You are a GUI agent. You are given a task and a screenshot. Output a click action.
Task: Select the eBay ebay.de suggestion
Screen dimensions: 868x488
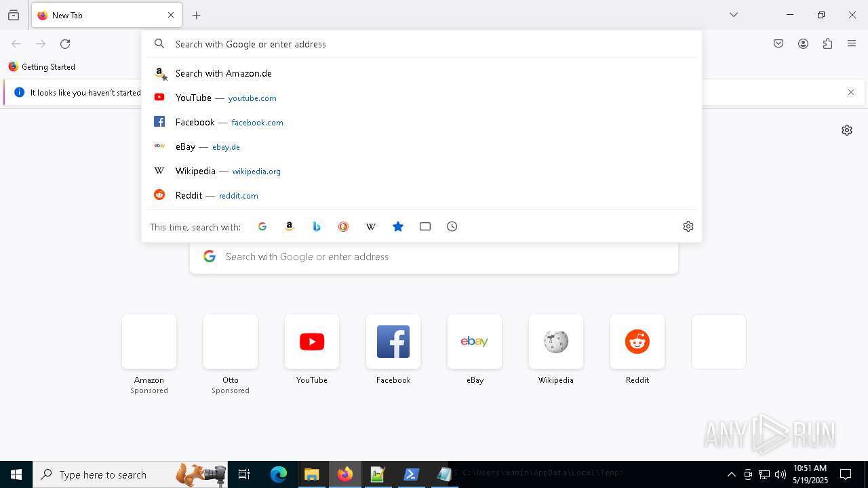(x=422, y=146)
